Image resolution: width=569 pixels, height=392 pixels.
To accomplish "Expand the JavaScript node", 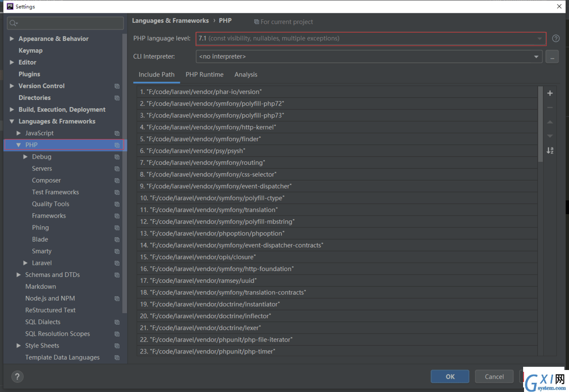I will point(19,133).
